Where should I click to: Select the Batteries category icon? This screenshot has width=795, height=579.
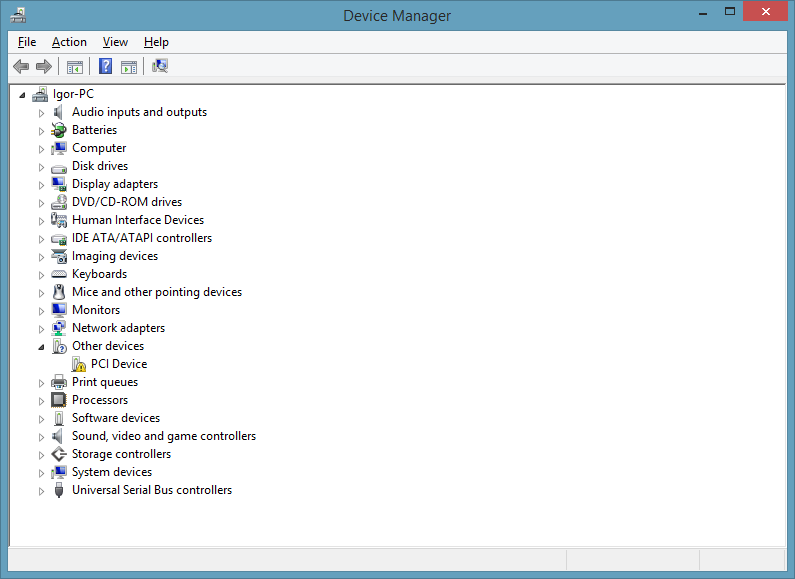click(59, 130)
